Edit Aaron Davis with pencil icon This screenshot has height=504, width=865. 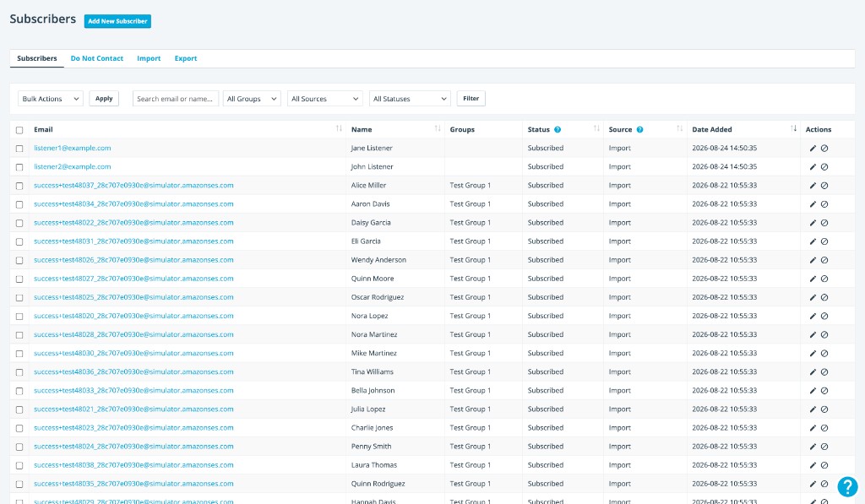pos(813,204)
